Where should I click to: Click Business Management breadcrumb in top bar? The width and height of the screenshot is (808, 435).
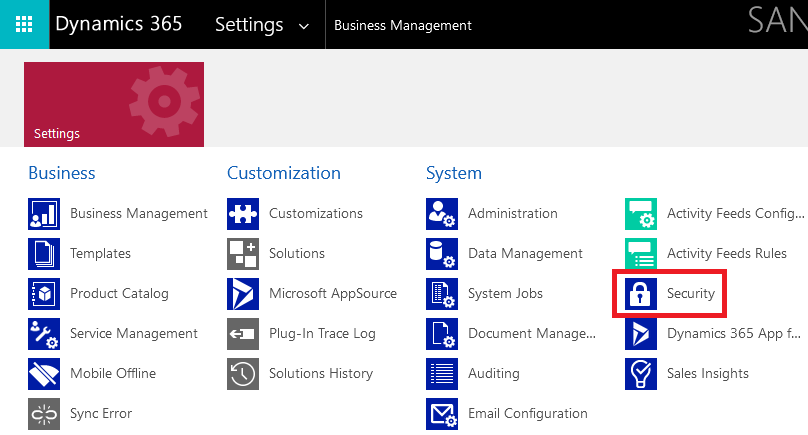(x=402, y=25)
